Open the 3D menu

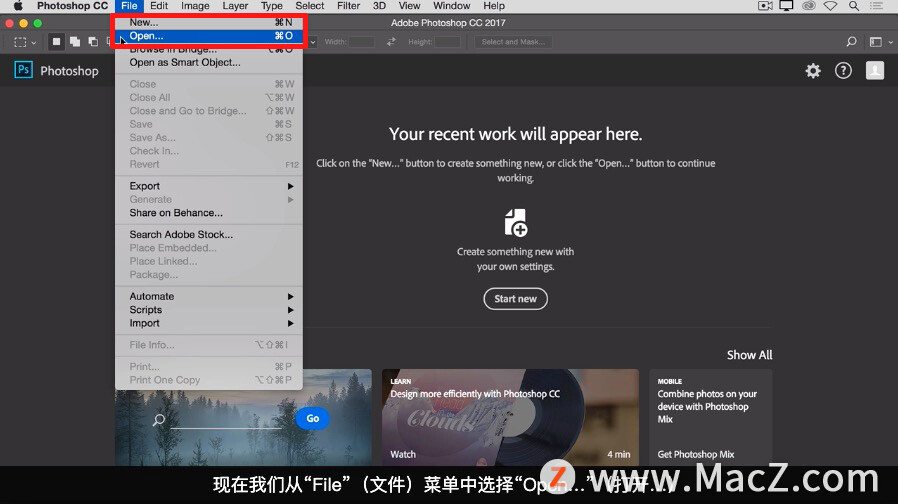tap(379, 6)
